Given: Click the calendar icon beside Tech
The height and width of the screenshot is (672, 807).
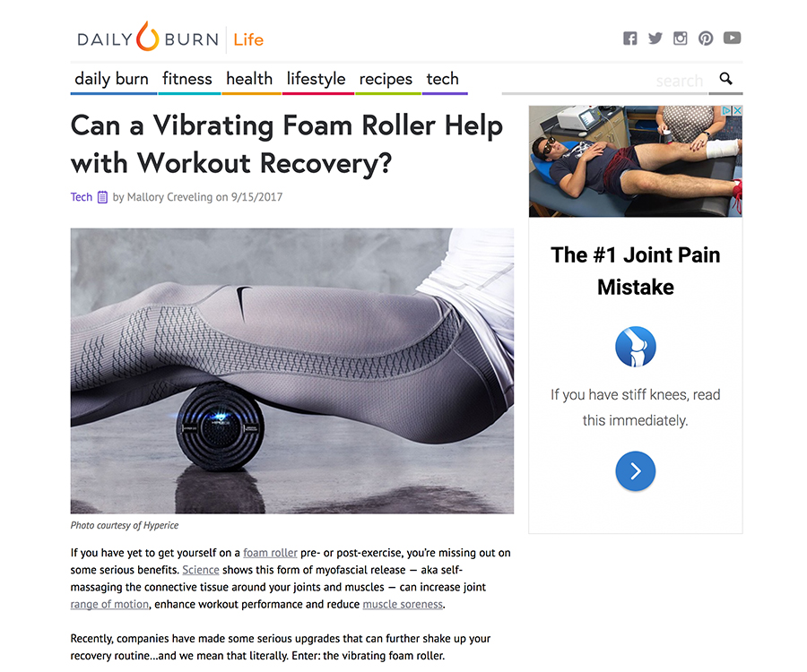Looking at the screenshot, I should click(x=102, y=197).
